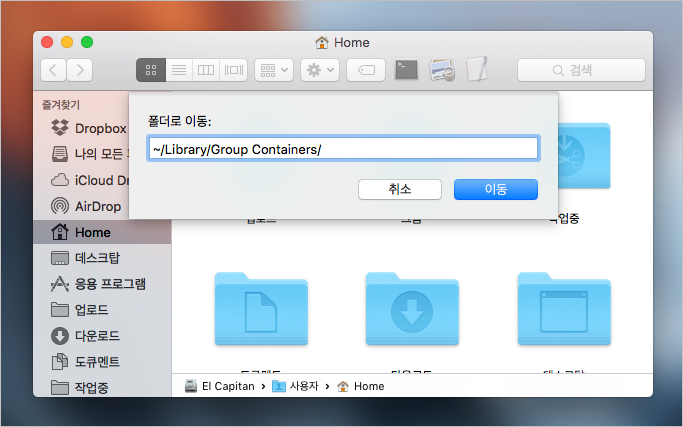Click the folder path text field

tap(343, 149)
